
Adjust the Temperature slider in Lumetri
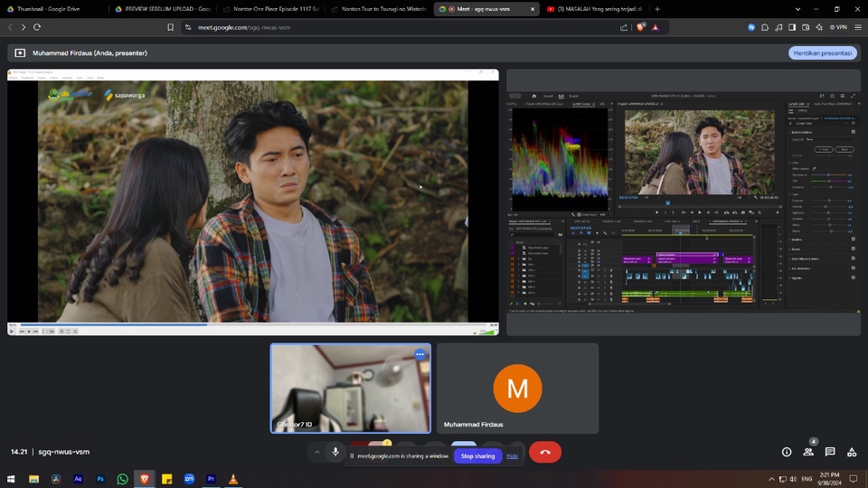pyautogui.click(x=829, y=174)
